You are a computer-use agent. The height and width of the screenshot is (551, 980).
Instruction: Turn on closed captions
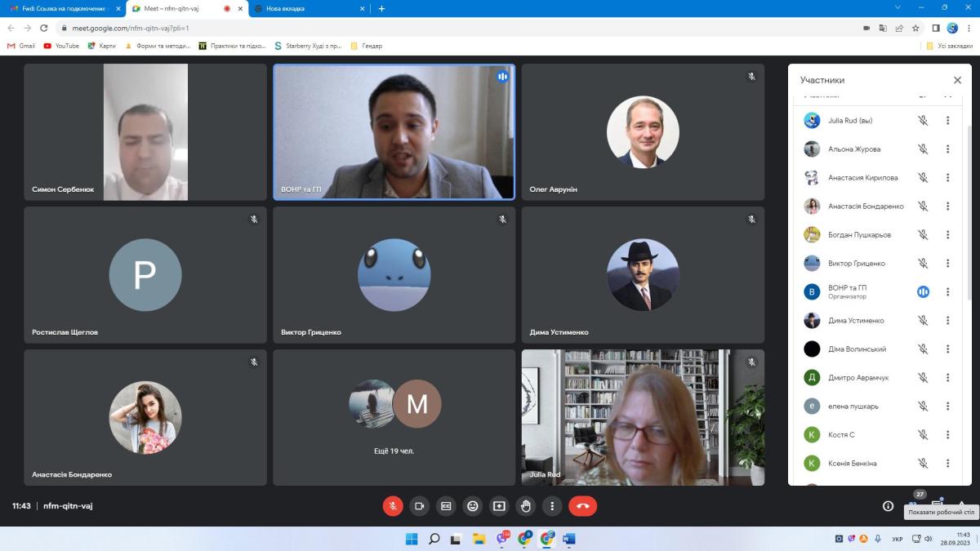(446, 506)
